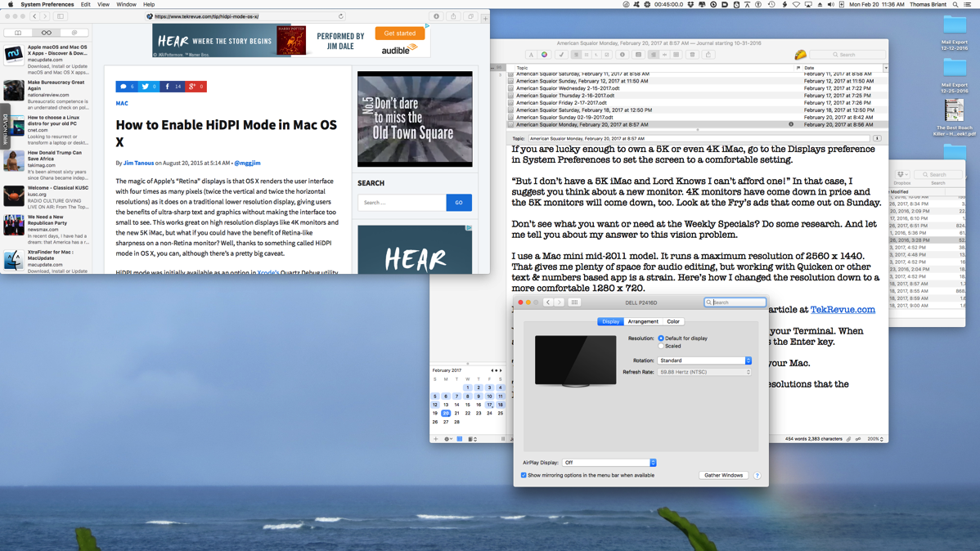Click the Topic text field in journal window
The image size is (980, 551).
699,139
